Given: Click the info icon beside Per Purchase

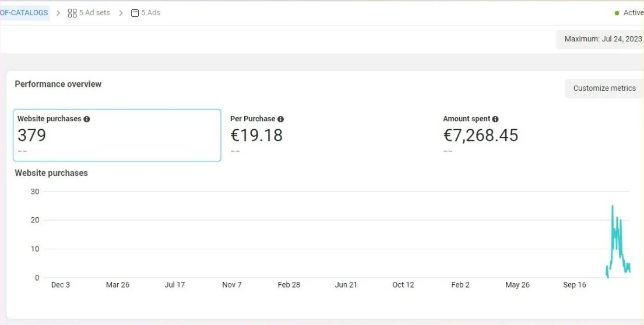Looking at the screenshot, I should click(280, 119).
